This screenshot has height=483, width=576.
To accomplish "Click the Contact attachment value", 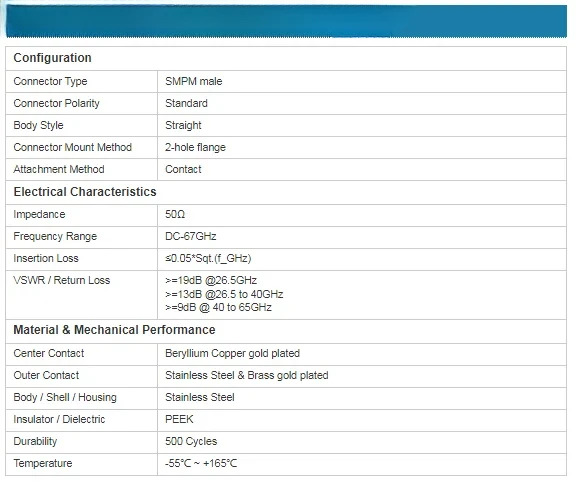I will (183, 169).
